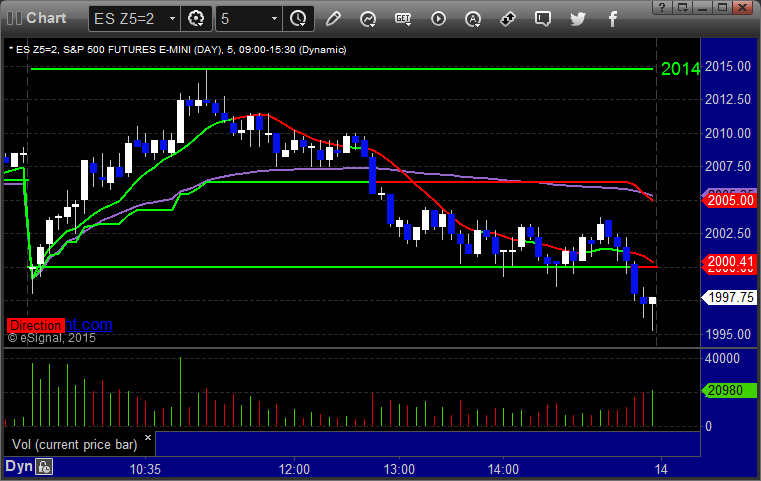Viewport: 761px width, 481px height.
Task: Expand the interval dropdown showing 5
Action: (x=249, y=19)
